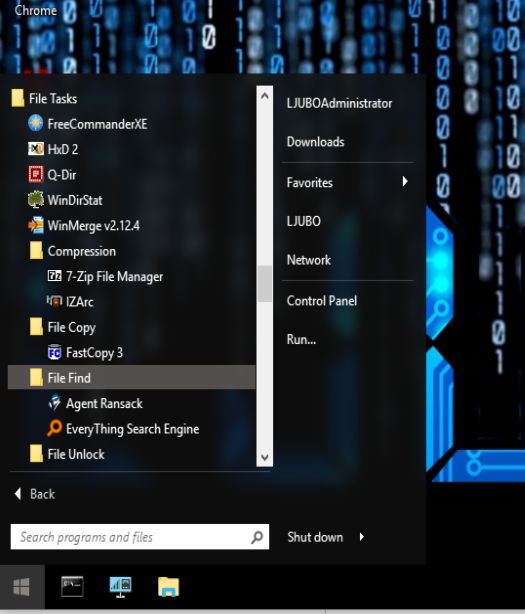Start FastCopy 3
Image resolution: width=525 pixels, height=614 pixels.
(132, 353)
